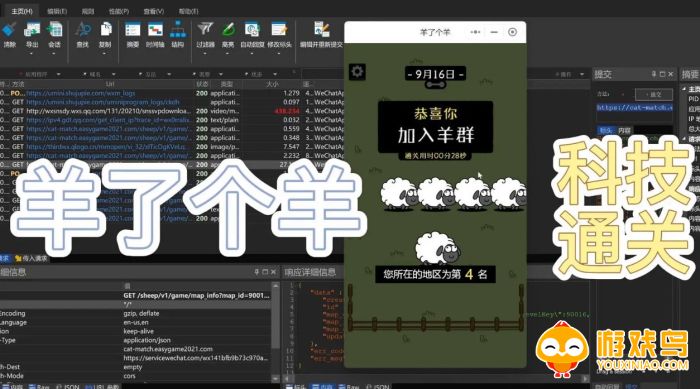Image resolution: width=700 pixels, height=389 pixels.
Task: Click the 'application/json' content type value
Action: (147, 340)
